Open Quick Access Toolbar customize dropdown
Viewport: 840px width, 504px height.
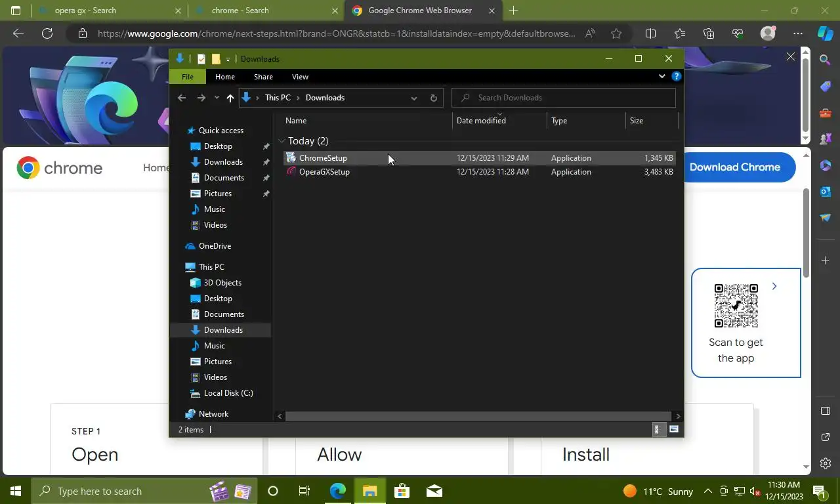tap(228, 59)
